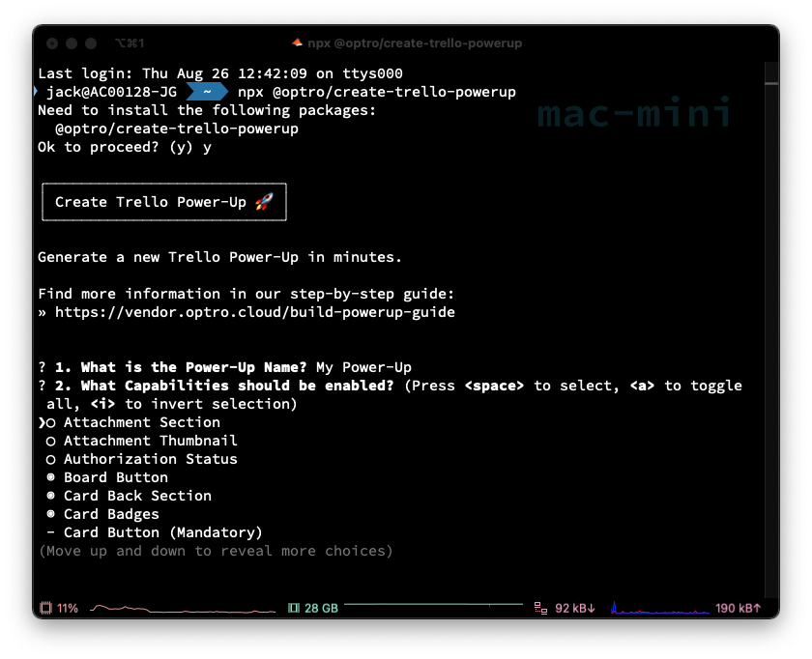Click the zoom window button
The height and width of the screenshot is (659, 812).
91,43
